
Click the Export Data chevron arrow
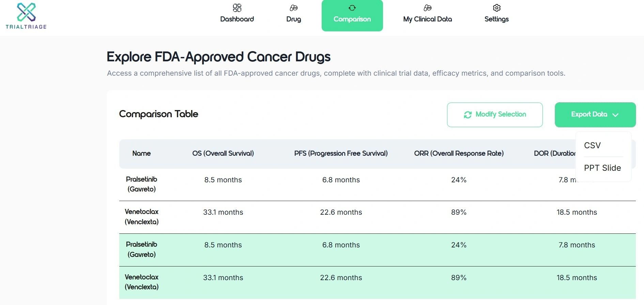[x=615, y=115]
